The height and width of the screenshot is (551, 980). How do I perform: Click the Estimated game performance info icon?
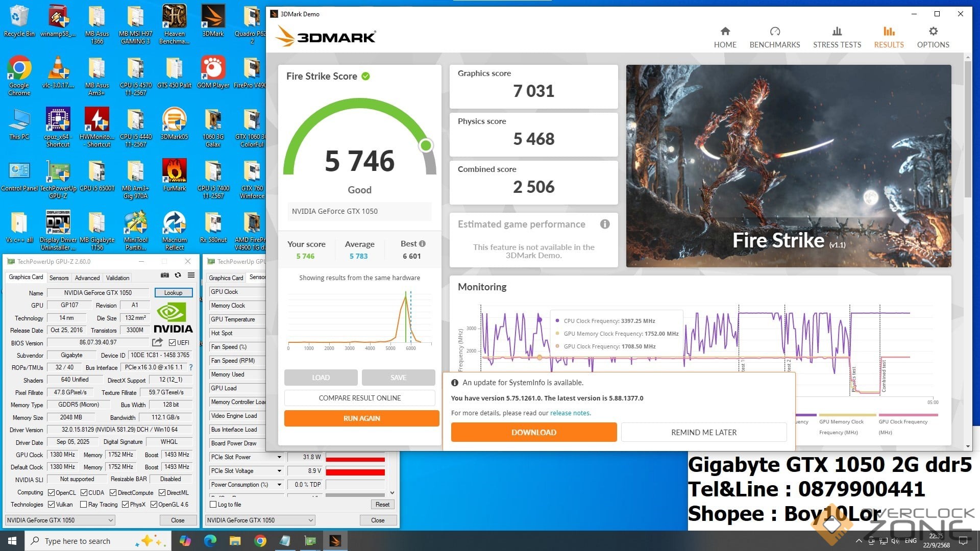point(605,224)
